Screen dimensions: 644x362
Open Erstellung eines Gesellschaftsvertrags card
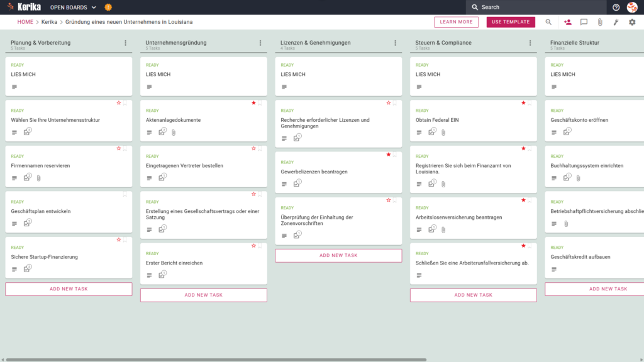click(204, 215)
